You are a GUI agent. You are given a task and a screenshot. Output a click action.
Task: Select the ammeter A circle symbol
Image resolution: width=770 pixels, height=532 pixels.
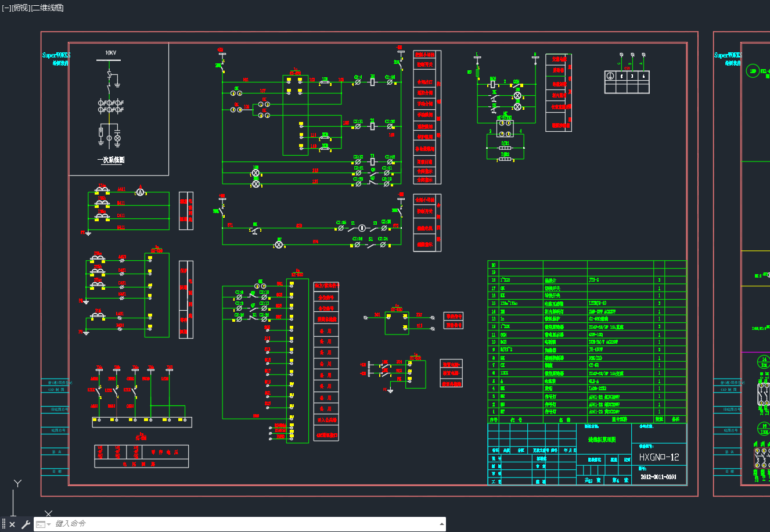tap(139, 192)
